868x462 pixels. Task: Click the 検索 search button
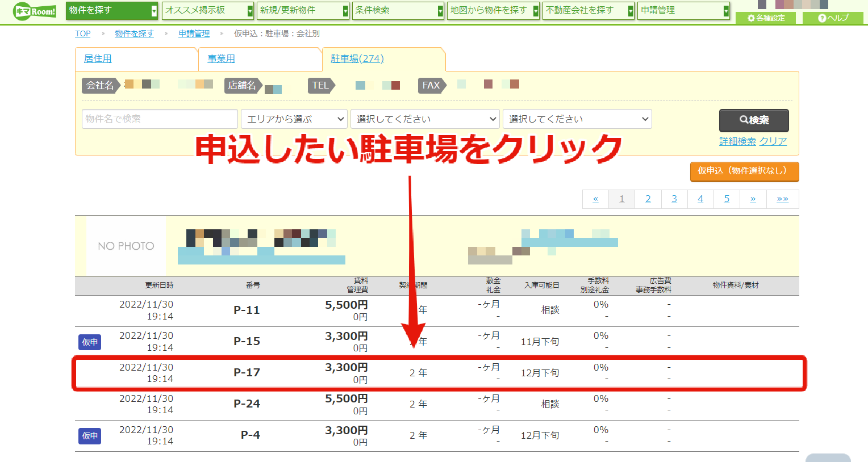click(x=754, y=120)
